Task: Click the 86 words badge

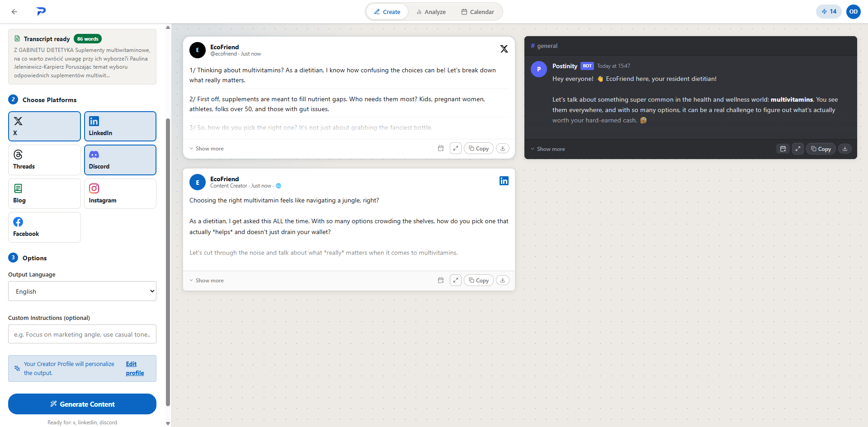Action: [x=88, y=39]
